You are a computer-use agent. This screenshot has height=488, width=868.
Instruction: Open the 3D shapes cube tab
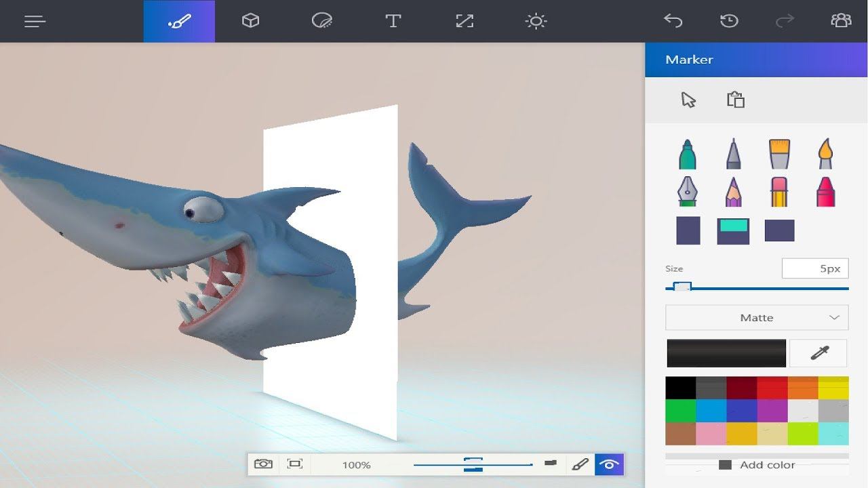pyautogui.click(x=250, y=21)
